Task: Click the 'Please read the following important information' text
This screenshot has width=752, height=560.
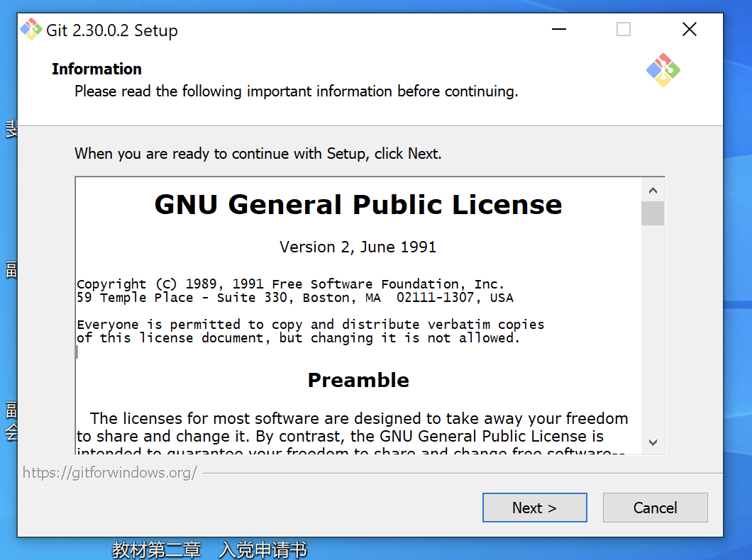Action: click(297, 91)
